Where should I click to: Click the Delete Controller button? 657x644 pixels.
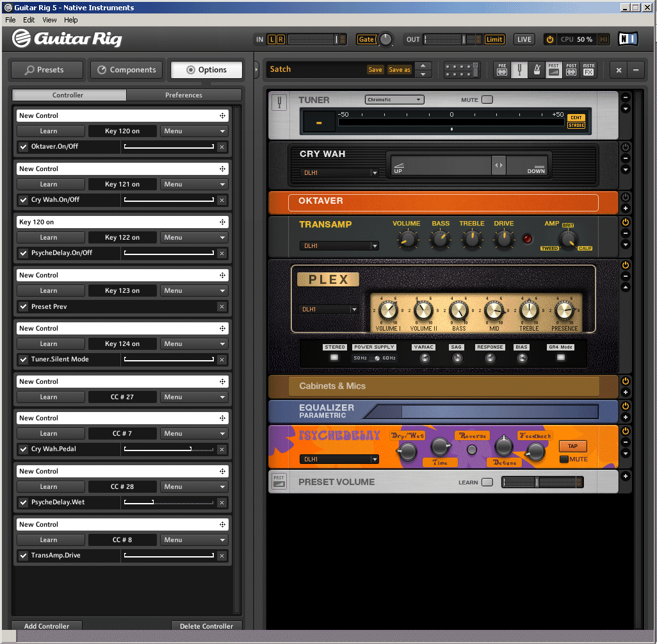[207, 625]
